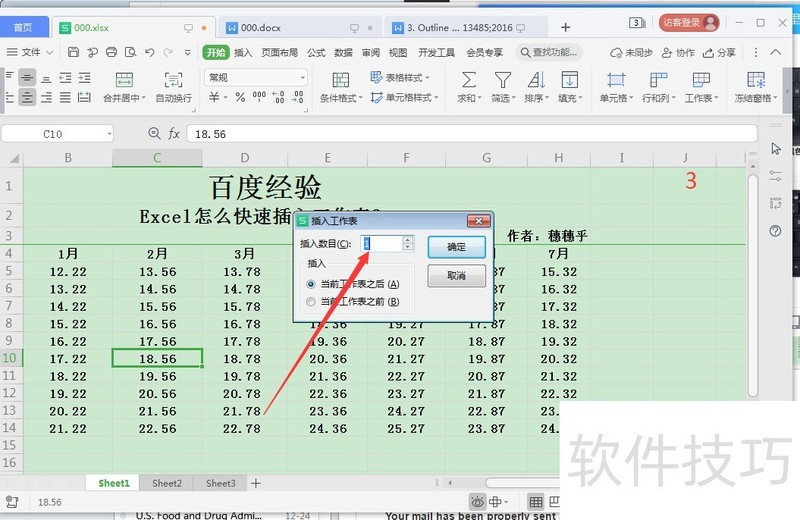
Task: Click the vertical scrollbar of the sheet
Action: pos(753,286)
